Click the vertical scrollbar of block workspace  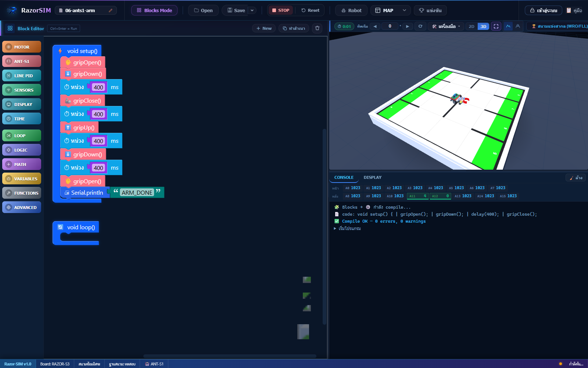pos(324,226)
